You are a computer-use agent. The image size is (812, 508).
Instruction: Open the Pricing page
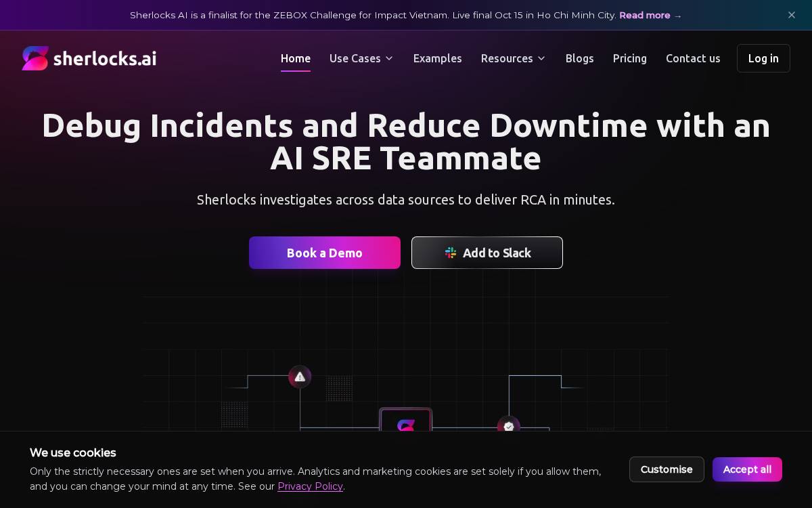tap(630, 58)
